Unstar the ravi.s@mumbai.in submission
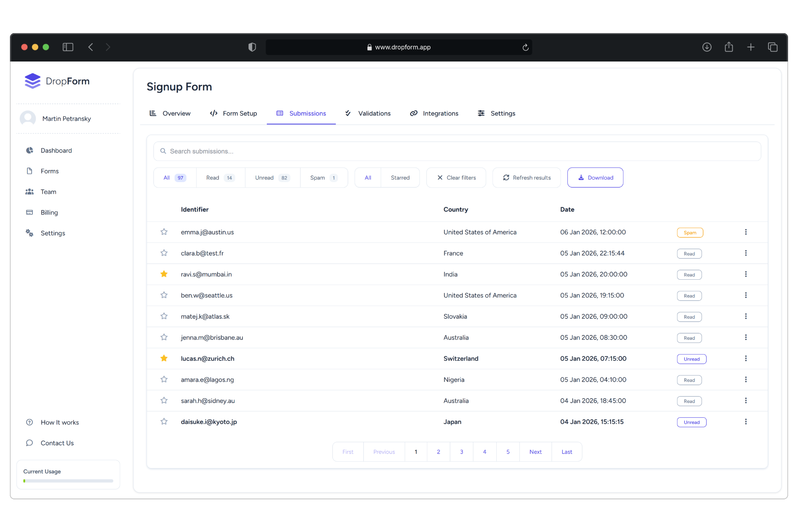 coord(164,274)
